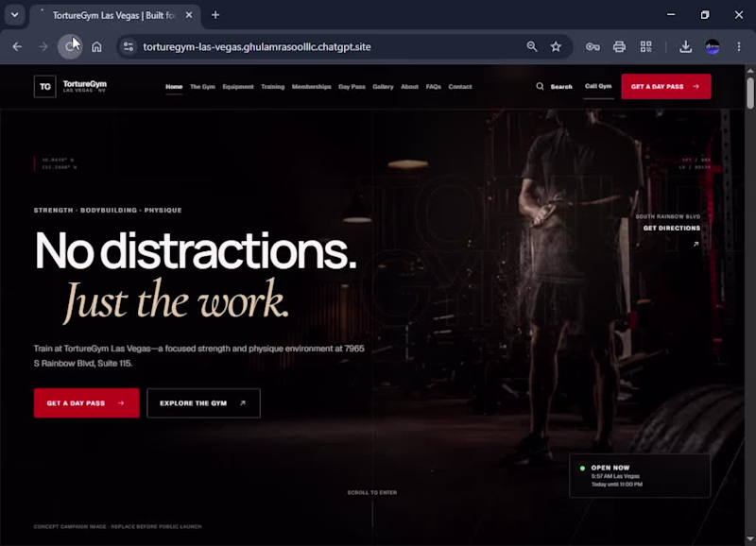Open the Gallery nav item

384,87
